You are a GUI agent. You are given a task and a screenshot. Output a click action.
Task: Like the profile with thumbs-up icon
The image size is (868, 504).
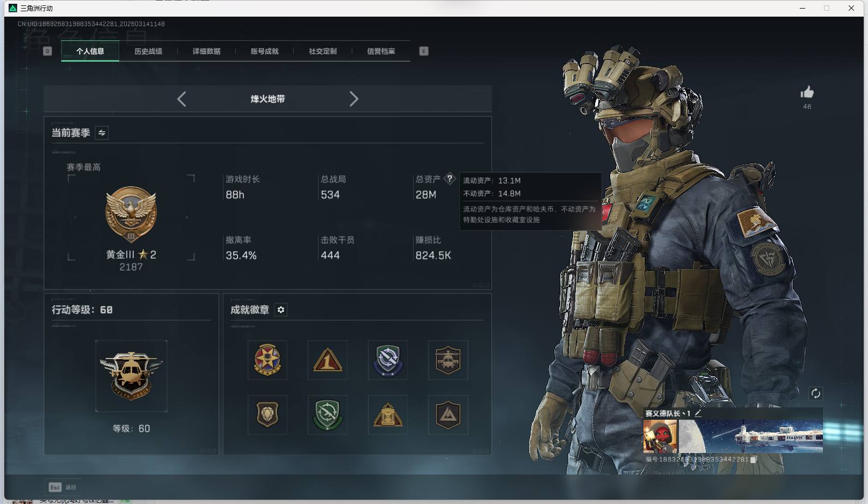(x=807, y=92)
